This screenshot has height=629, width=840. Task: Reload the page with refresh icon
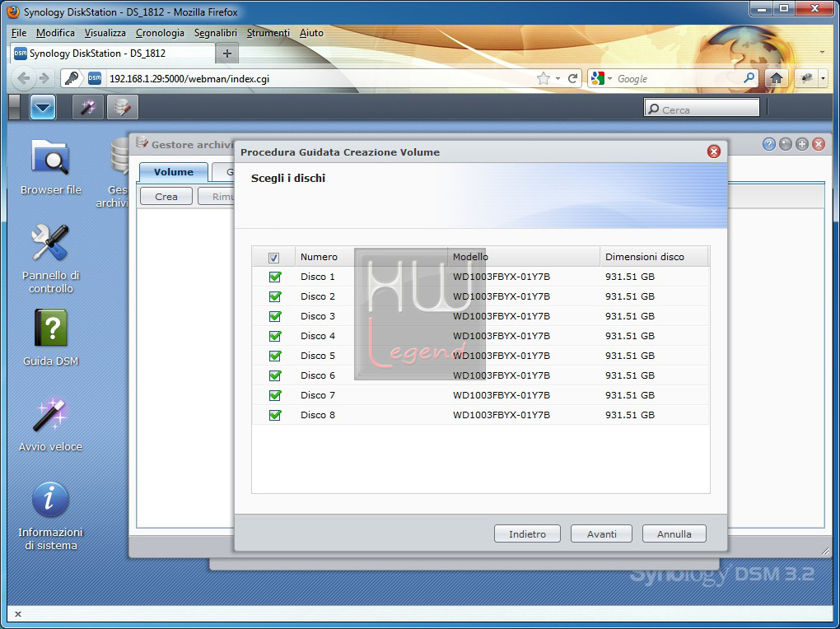coord(572,79)
